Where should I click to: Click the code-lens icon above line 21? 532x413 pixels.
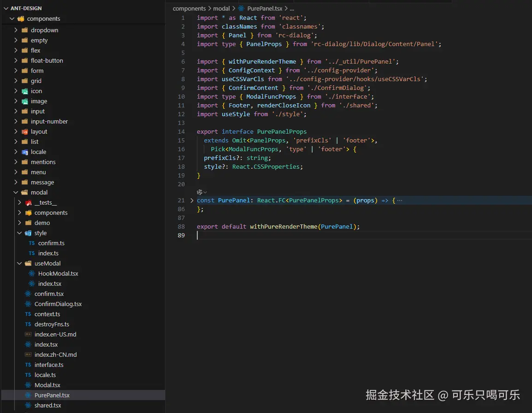[x=200, y=192]
